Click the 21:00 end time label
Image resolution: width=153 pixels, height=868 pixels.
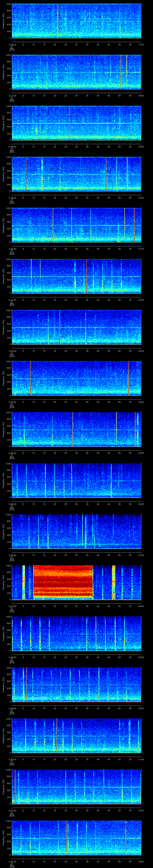141,248
